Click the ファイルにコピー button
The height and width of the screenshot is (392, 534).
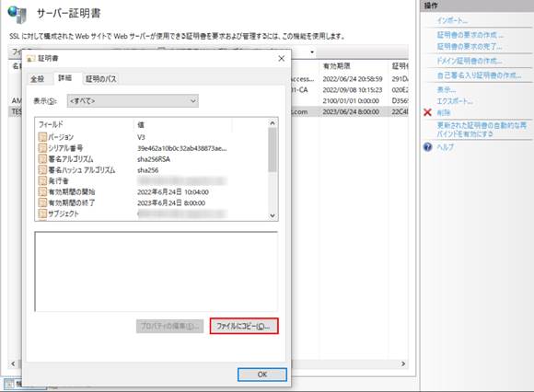click(x=244, y=326)
